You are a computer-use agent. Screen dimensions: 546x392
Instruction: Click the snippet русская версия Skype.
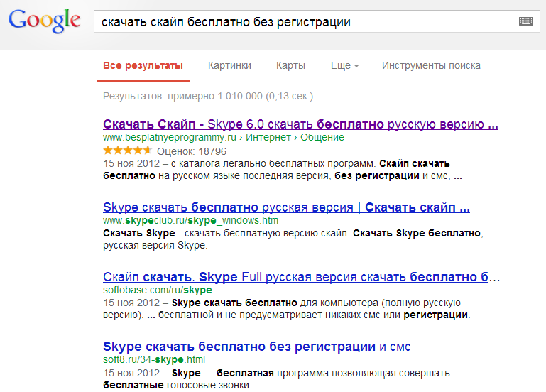click(155, 246)
